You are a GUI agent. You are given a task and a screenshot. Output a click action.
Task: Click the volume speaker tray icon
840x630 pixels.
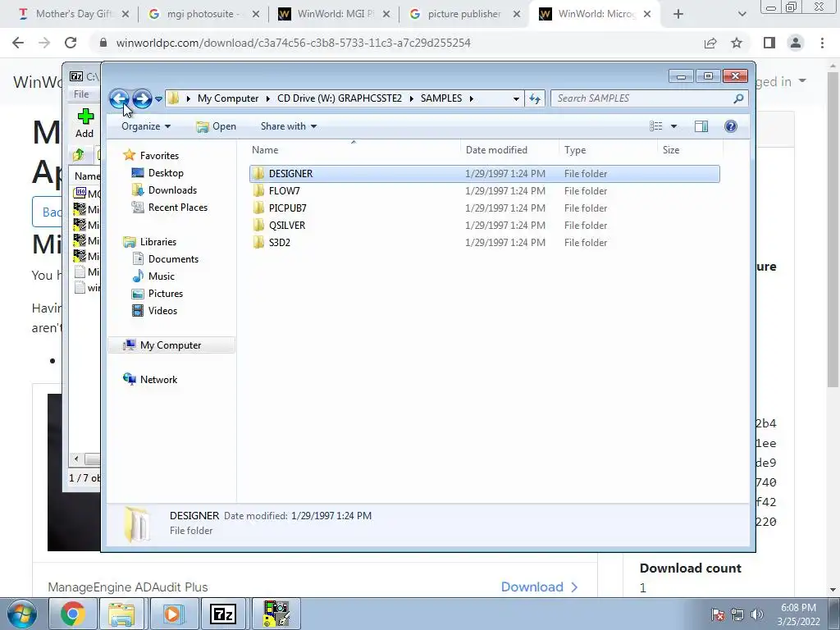coord(756,614)
